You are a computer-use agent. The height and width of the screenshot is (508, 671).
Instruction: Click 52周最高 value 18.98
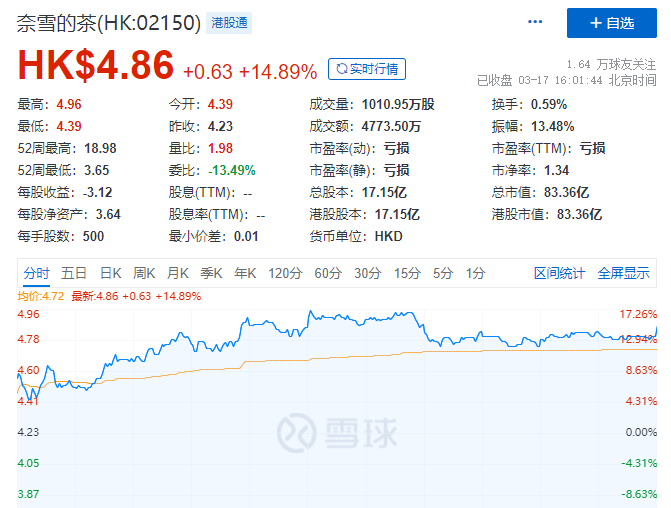tap(100, 148)
